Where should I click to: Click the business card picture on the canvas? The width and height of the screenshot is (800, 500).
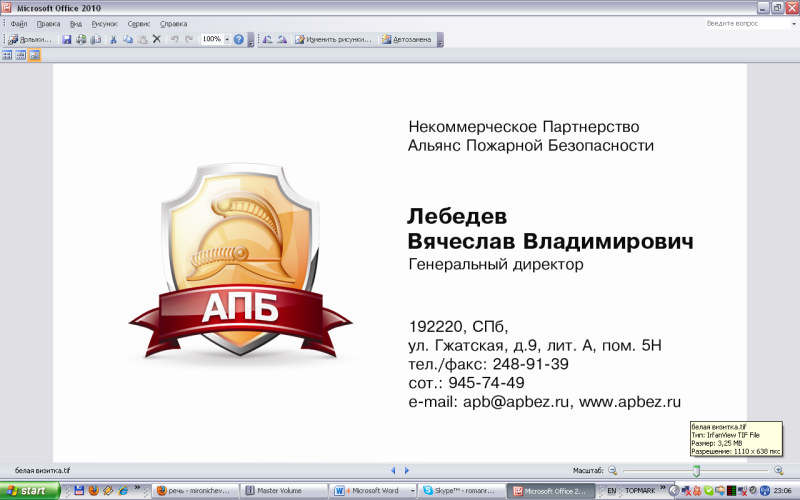point(400,263)
